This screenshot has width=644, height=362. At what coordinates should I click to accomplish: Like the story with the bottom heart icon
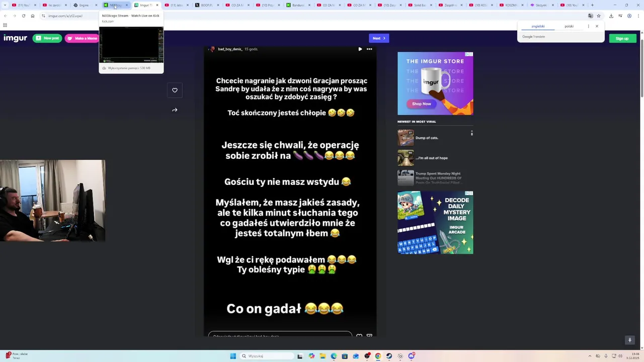click(359, 335)
